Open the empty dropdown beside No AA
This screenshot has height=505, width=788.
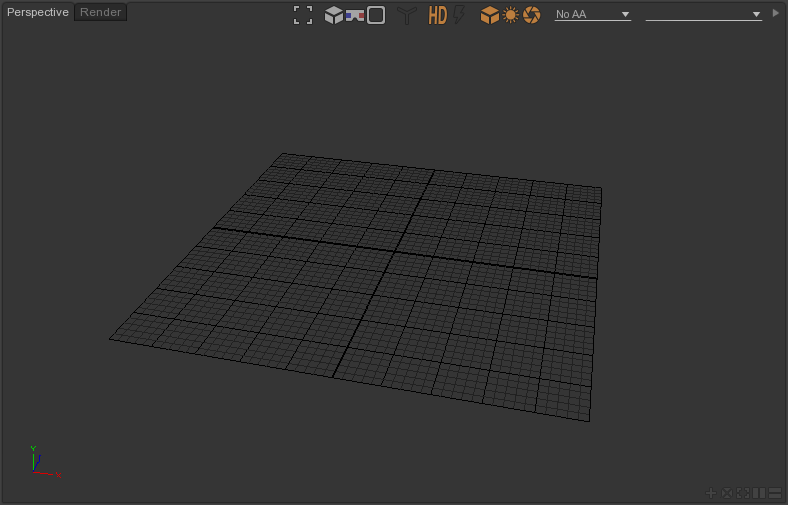[704, 15]
